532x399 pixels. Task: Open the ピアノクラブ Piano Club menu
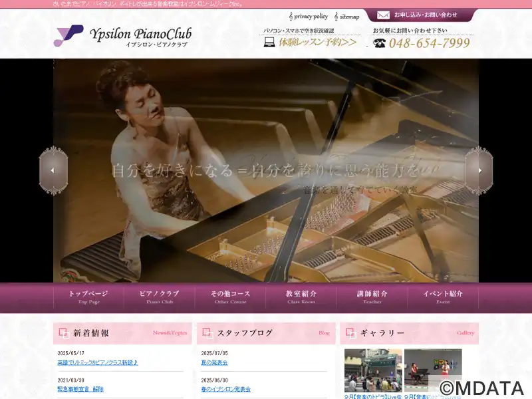pos(160,297)
